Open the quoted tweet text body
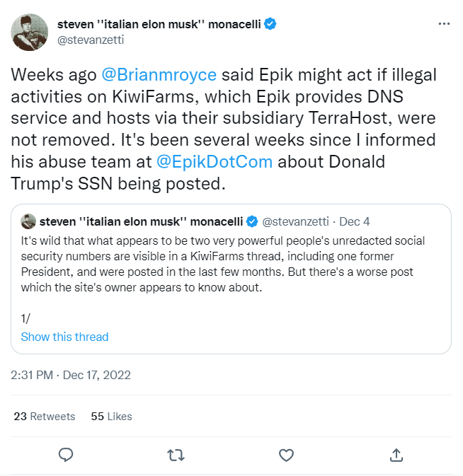463x476 pixels. pyautogui.click(x=223, y=264)
